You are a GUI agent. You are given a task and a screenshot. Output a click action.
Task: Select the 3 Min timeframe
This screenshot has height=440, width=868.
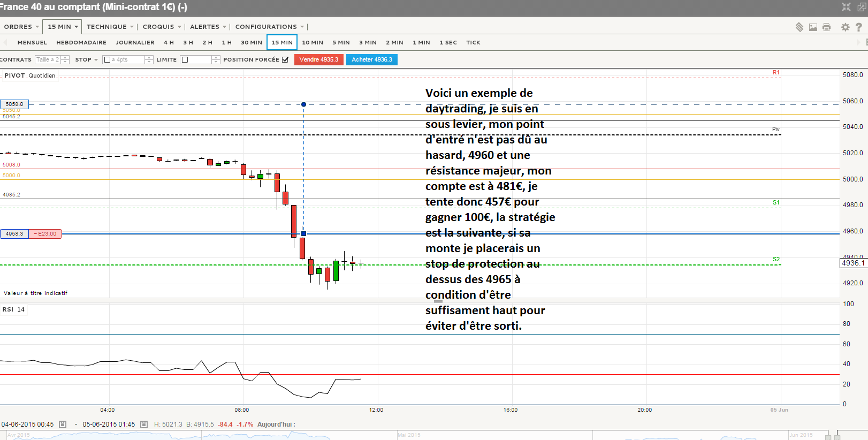368,42
